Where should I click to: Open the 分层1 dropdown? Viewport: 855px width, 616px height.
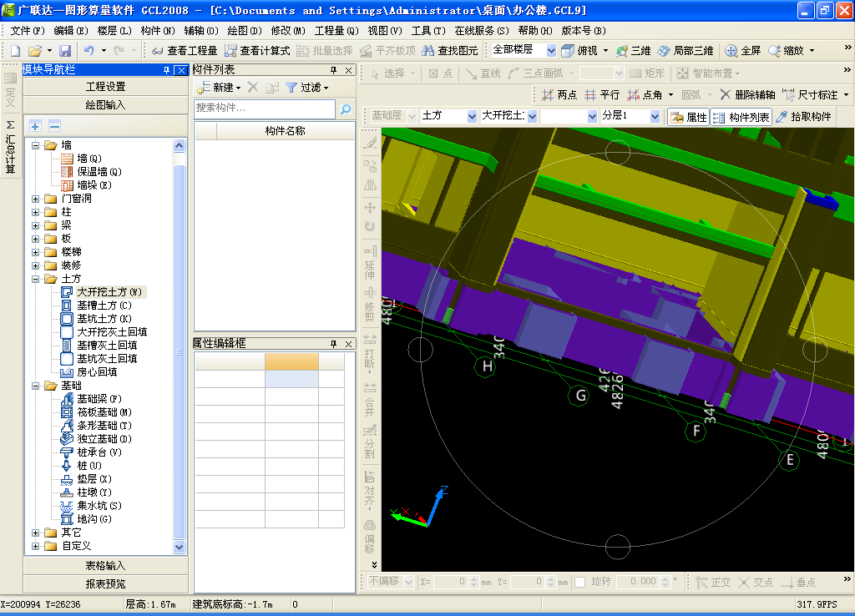pos(655,116)
